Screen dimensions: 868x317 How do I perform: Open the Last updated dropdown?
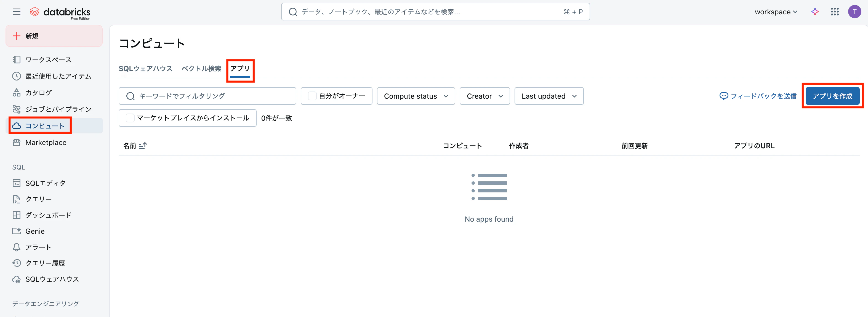[549, 96]
